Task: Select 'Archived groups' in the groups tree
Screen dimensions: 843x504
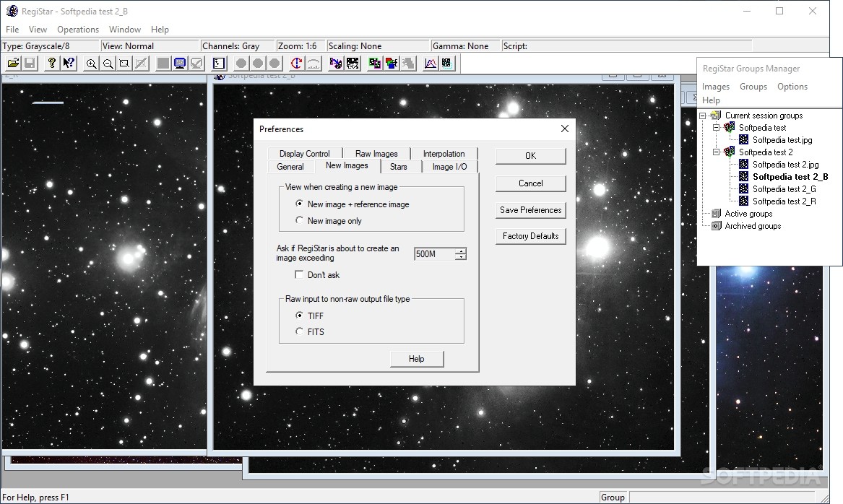Action: coord(753,226)
